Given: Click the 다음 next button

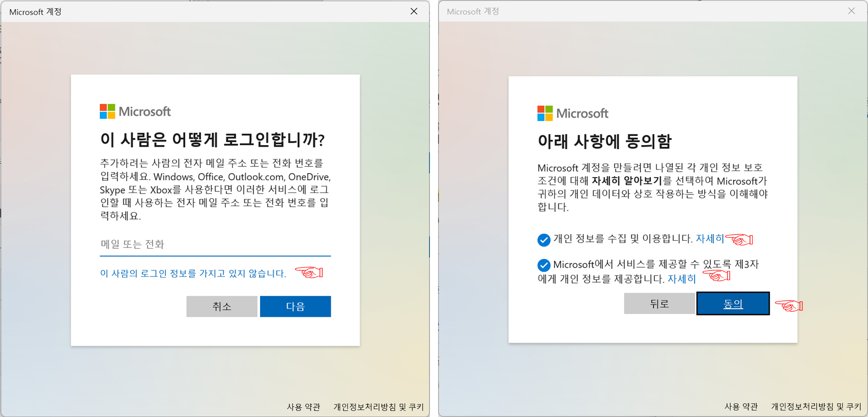Looking at the screenshot, I should tap(296, 307).
